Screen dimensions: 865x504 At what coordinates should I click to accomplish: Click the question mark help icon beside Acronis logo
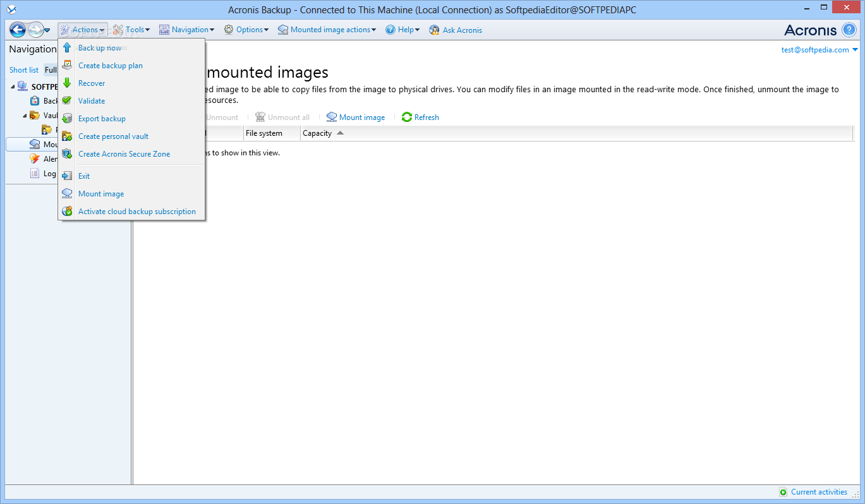[x=849, y=30]
